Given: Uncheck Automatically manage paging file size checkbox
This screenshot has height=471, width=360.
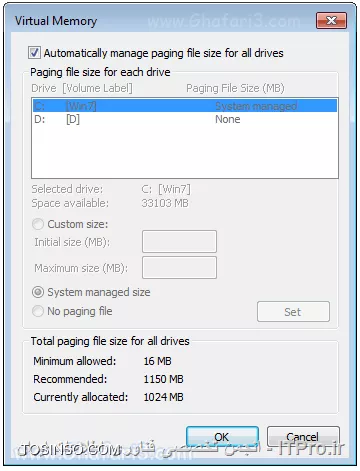Looking at the screenshot, I should click(x=34, y=53).
